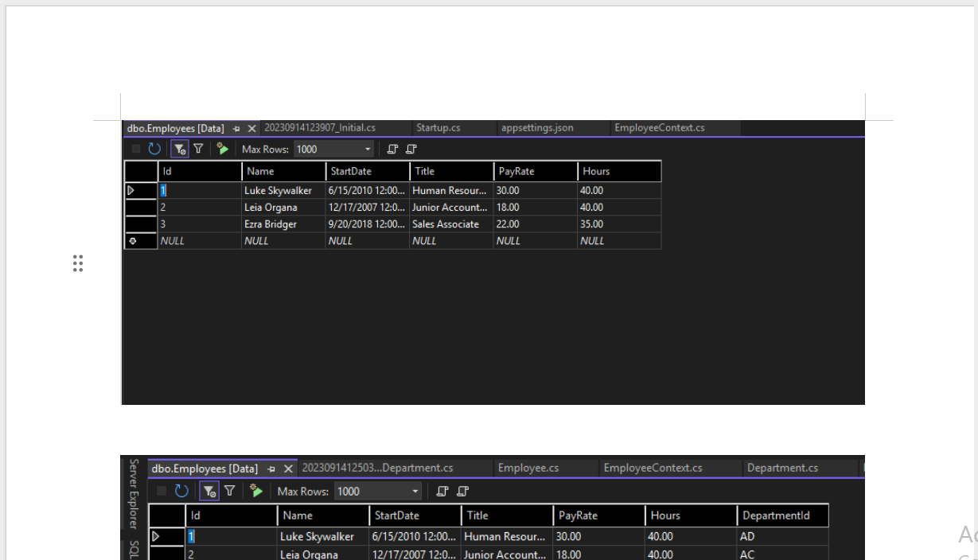Screen dimensions: 978x560
Task: Click the Script icon right of upper Max Rows
Action: [x=392, y=149]
